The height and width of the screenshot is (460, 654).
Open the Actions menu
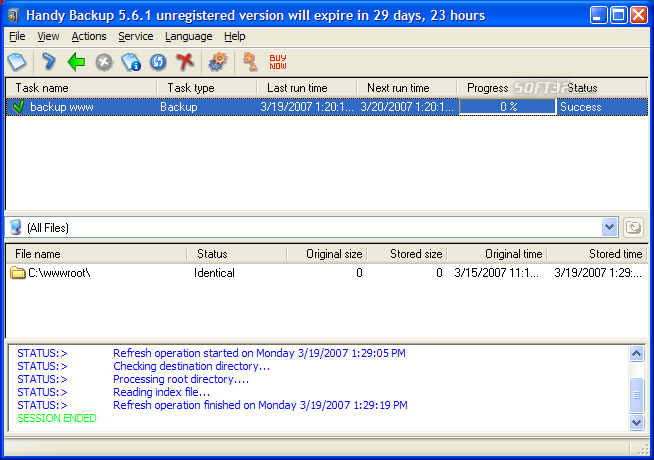point(89,36)
